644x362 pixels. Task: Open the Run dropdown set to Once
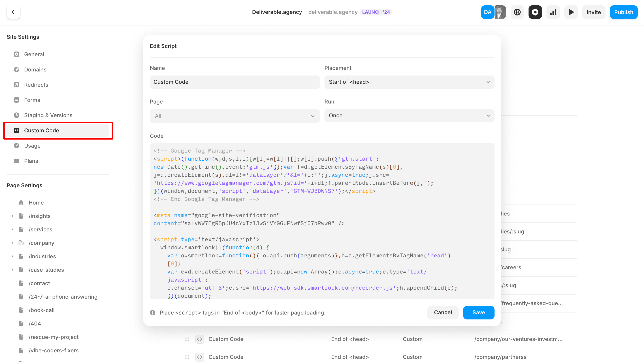coord(409,116)
